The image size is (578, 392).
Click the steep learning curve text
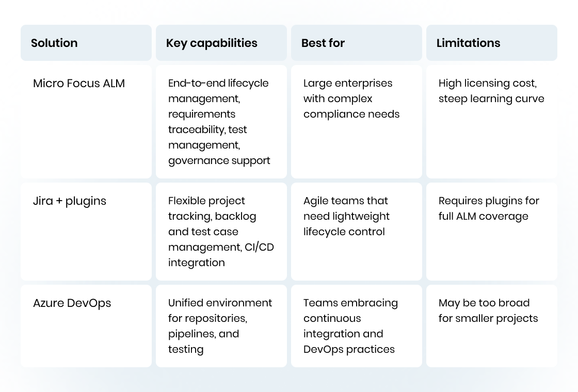(491, 99)
